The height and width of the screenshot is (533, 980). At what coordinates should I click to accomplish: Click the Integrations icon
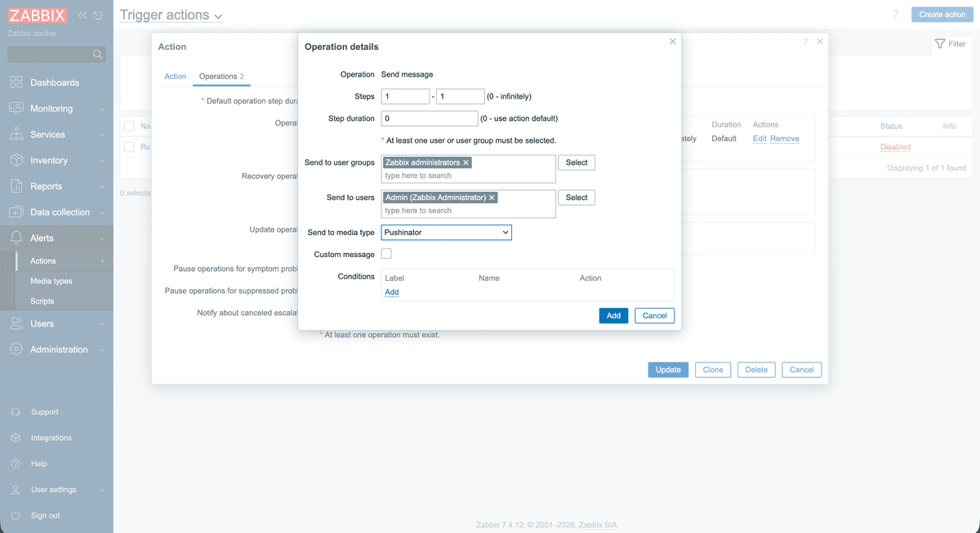point(16,438)
